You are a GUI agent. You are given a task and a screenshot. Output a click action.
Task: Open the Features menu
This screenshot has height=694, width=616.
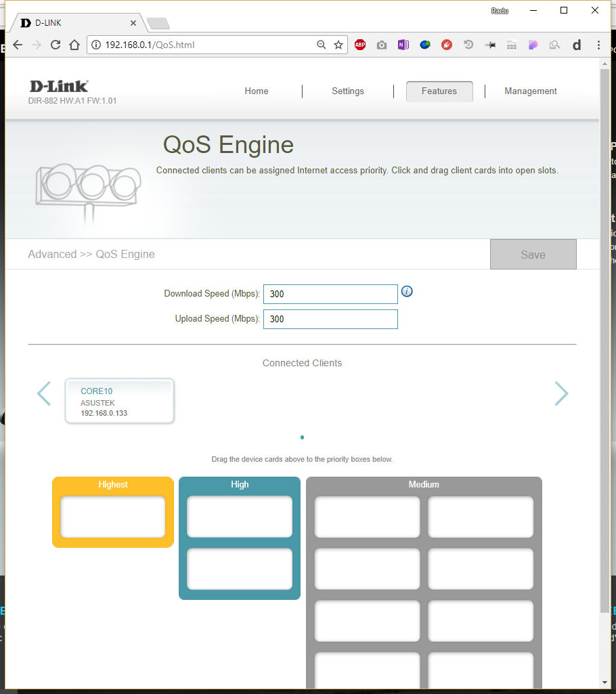[x=439, y=91]
